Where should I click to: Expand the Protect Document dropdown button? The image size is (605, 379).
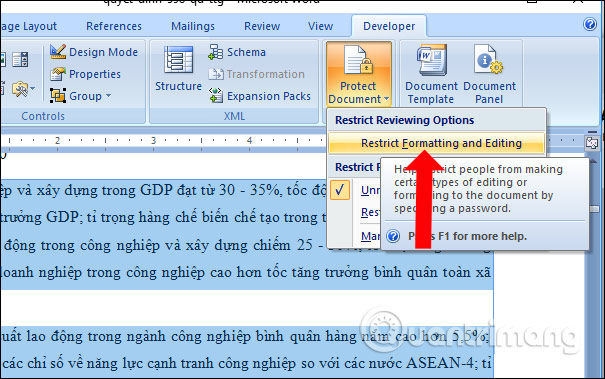pyautogui.click(x=358, y=74)
